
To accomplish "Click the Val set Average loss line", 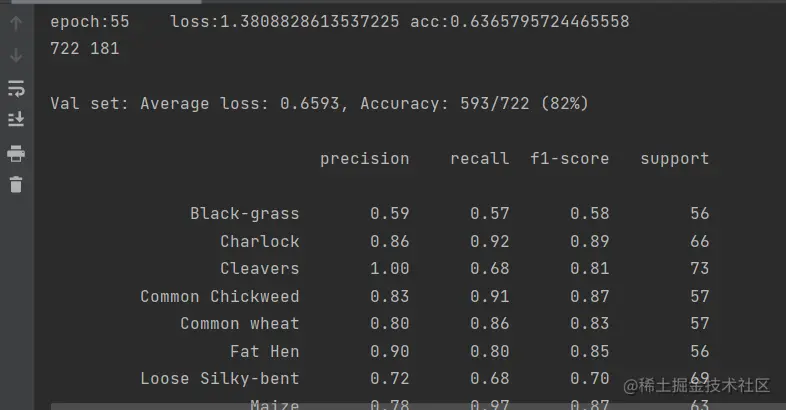I will click(x=319, y=104).
